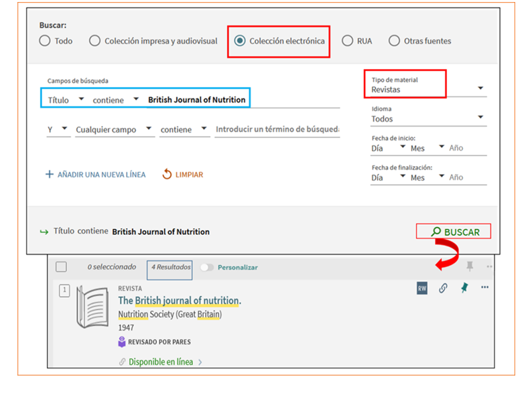This screenshot has width=532, height=399.
Task: Select the Todo radio button
Action: pos(45,41)
